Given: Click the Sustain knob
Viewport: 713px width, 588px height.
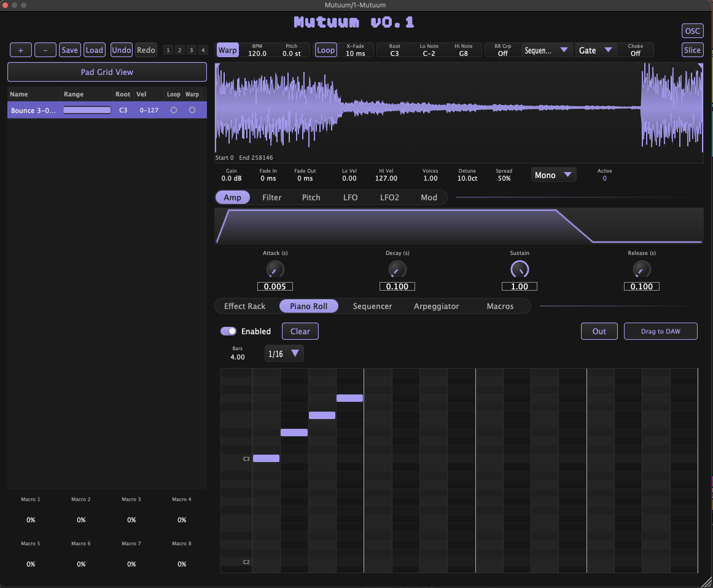Looking at the screenshot, I should tap(520, 270).
